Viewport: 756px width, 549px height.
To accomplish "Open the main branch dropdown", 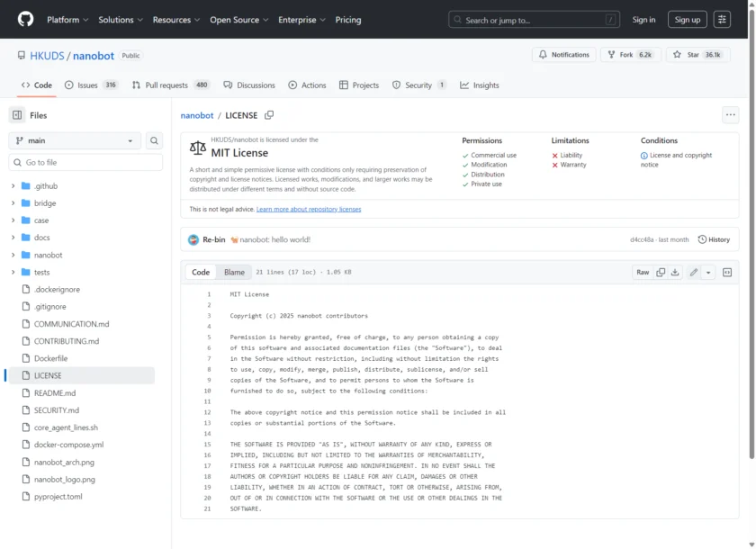I will (75, 140).
